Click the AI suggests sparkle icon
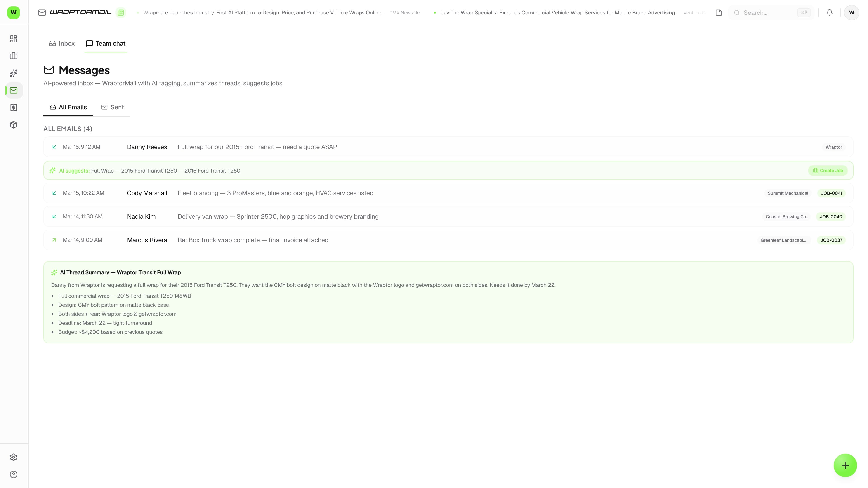The height and width of the screenshot is (488, 868). tap(52, 170)
